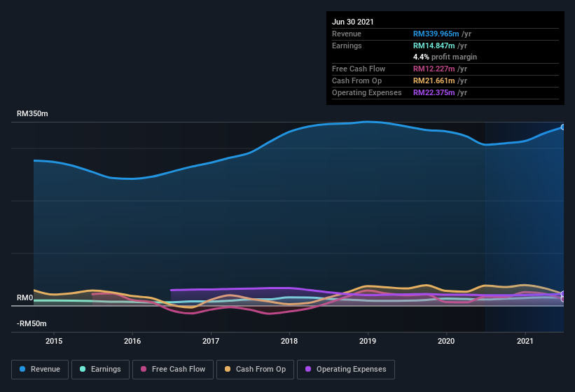Toggle the Cash From Op legend button
Image resolution: width=575 pixels, height=392 pixels.
[x=255, y=370]
